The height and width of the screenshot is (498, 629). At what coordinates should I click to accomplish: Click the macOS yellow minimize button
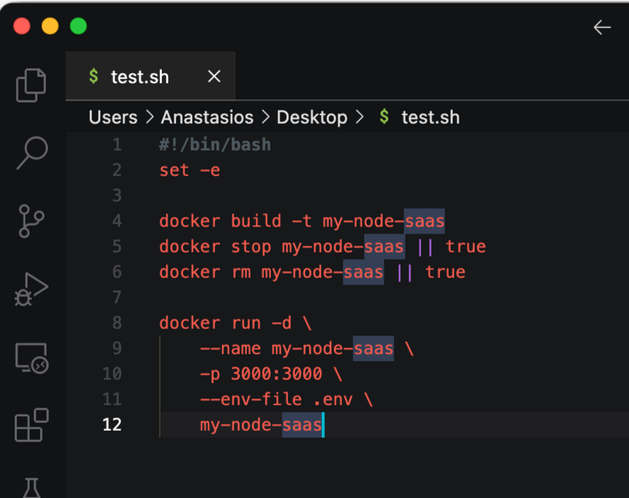tap(50, 27)
